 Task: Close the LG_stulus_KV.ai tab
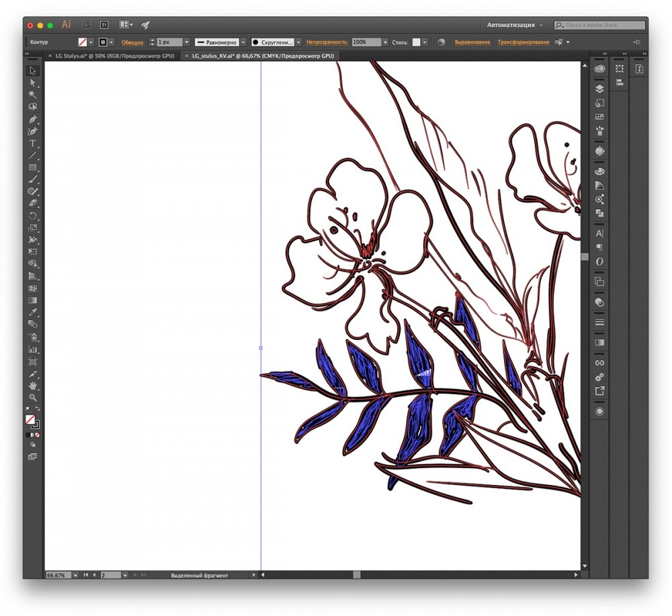pos(186,56)
